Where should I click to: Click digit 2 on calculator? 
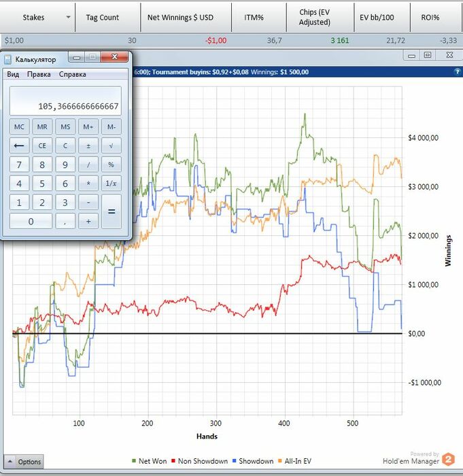(x=42, y=202)
